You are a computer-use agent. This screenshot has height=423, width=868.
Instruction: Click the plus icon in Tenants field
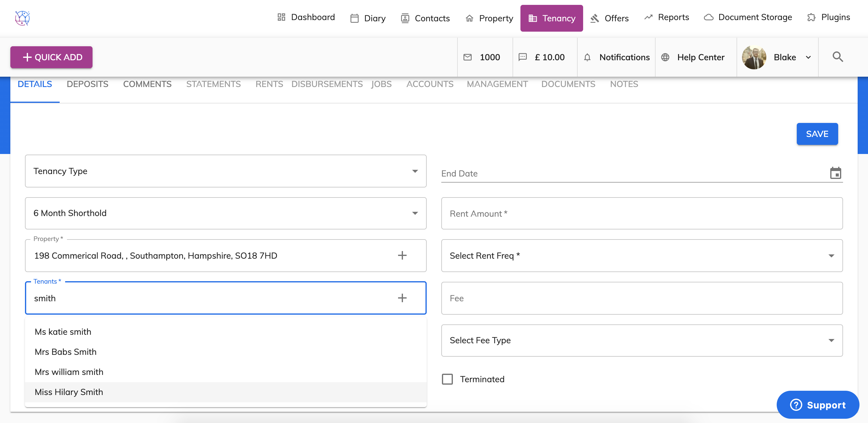coord(402,298)
